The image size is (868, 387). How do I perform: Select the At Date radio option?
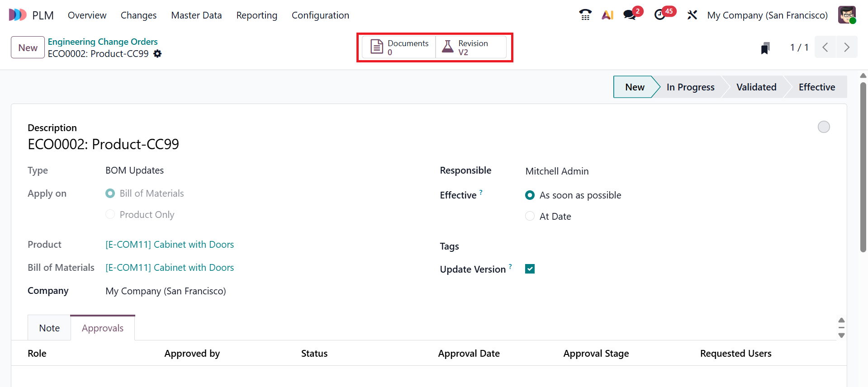530,217
